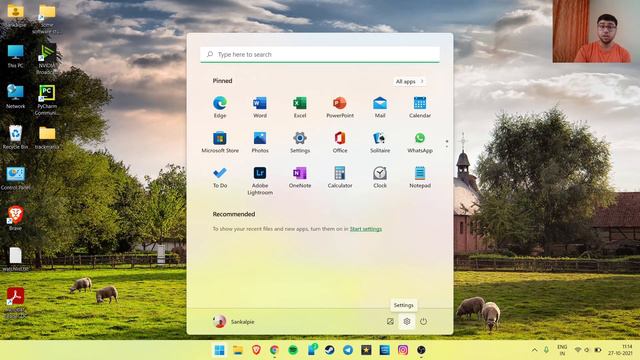Click the ENG IN language indicator
This screenshot has height=360, width=640.
click(x=562, y=350)
